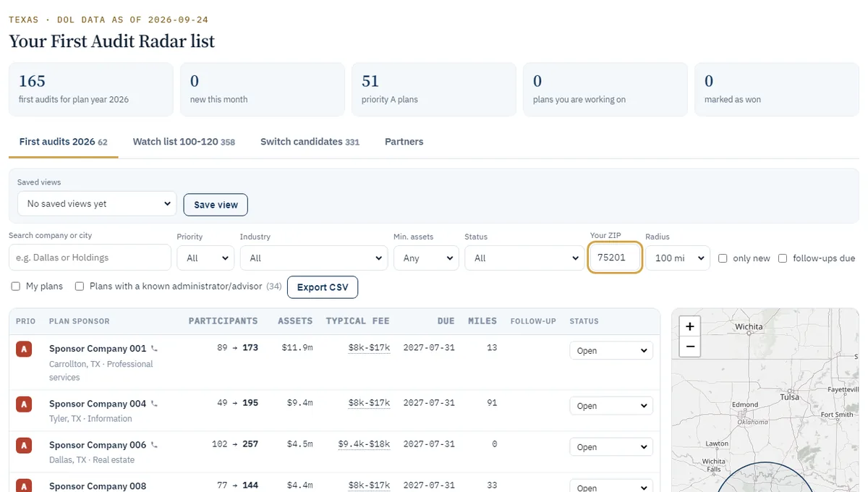Click 'Dallas, TX · Real estate' text

pos(92,459)
